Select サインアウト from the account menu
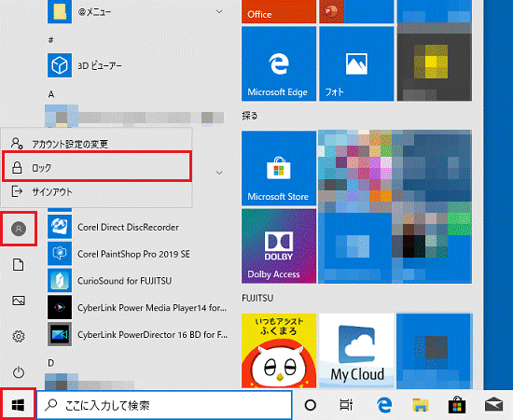The width and height of the screenshot is (513, 420). tap(97, 192)
